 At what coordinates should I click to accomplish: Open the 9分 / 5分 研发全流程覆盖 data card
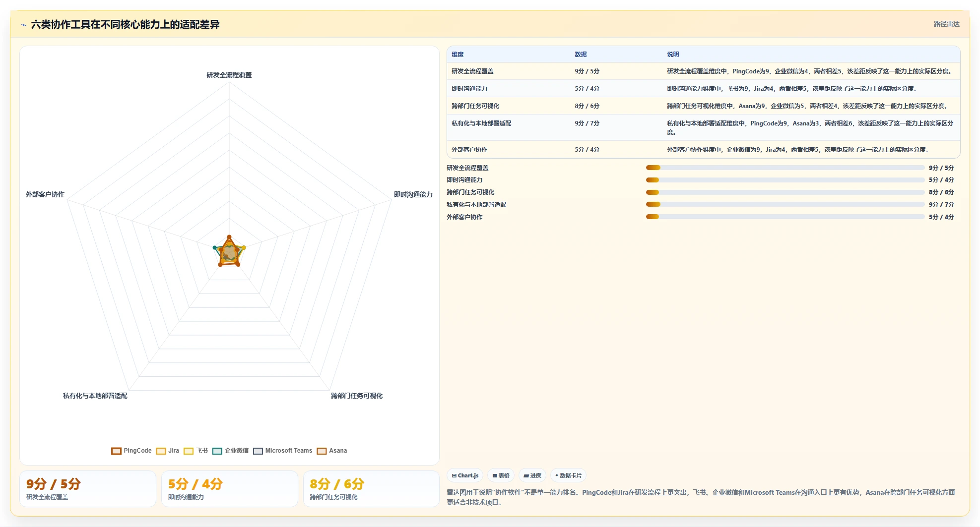click(x=88, y=489)
